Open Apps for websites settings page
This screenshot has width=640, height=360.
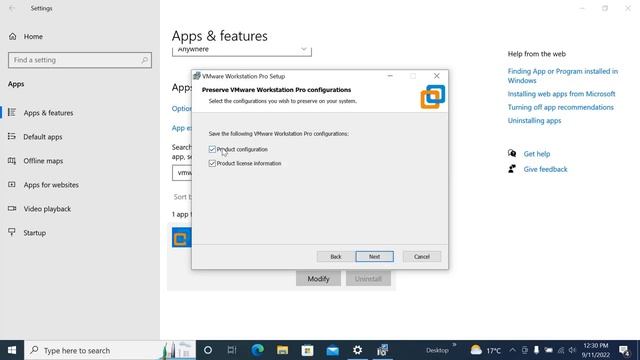click(x=51, y=185)
